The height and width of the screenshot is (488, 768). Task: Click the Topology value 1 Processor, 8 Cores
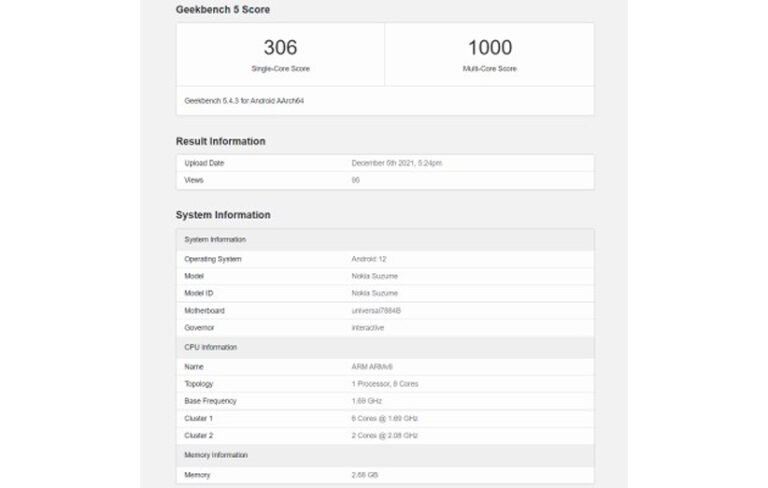[382, 384]
